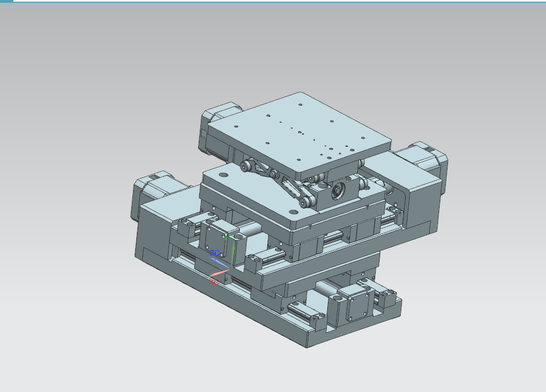Select the round bearing bore under top plate

coord(337,190)
